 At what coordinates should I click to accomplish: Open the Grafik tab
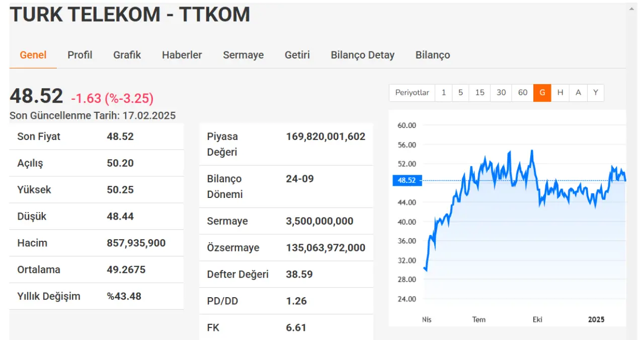click(x=127, y=55)
